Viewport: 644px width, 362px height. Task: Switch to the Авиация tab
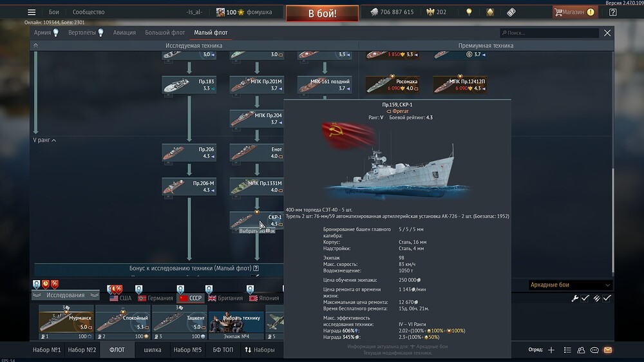click(x=124, y=32)
